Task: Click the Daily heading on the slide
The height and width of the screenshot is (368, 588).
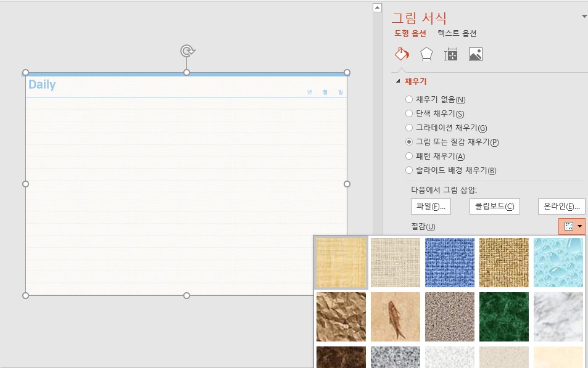Action: pos(42,84)
